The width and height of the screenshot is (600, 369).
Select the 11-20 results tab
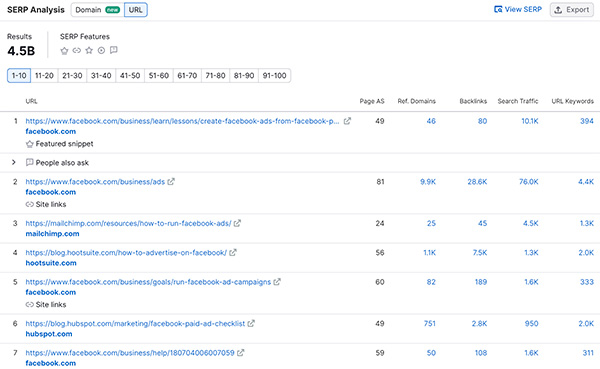[44, 75]
